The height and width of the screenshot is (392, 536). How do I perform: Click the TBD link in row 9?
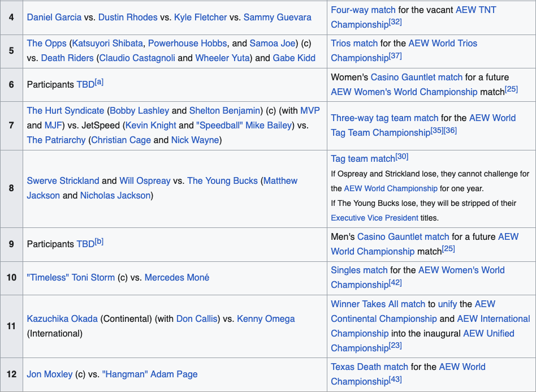85,244
